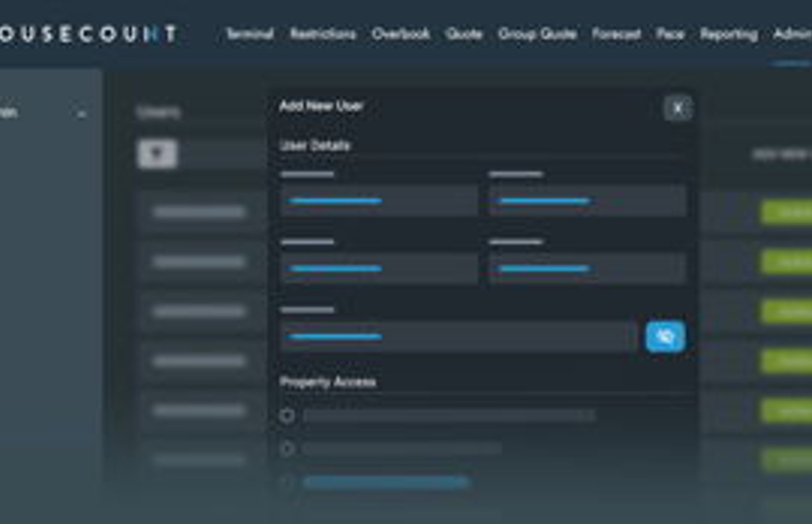Open the Group Quote page
Image resolution: width=812 pixels, height=524 pixels.
pyautogui.click(x=537, y=34)
